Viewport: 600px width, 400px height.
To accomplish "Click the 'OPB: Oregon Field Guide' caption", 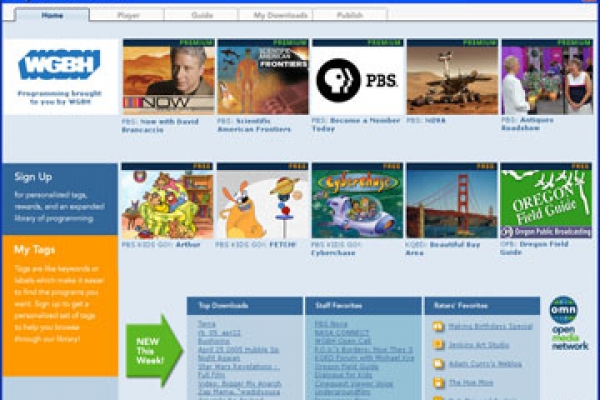I will click(x=534, y=248).
